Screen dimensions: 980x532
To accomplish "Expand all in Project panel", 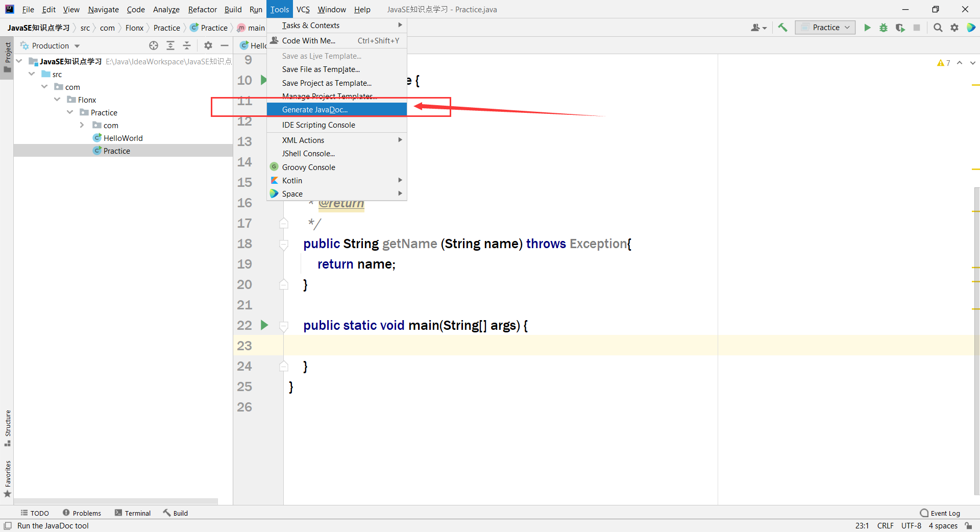I will pos(170,45).
